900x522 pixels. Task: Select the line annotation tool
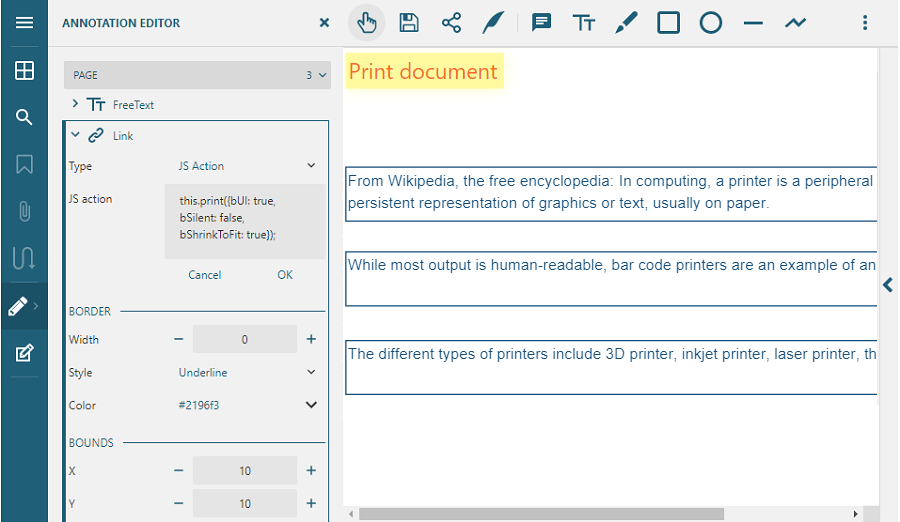click(x=753, y=23)
